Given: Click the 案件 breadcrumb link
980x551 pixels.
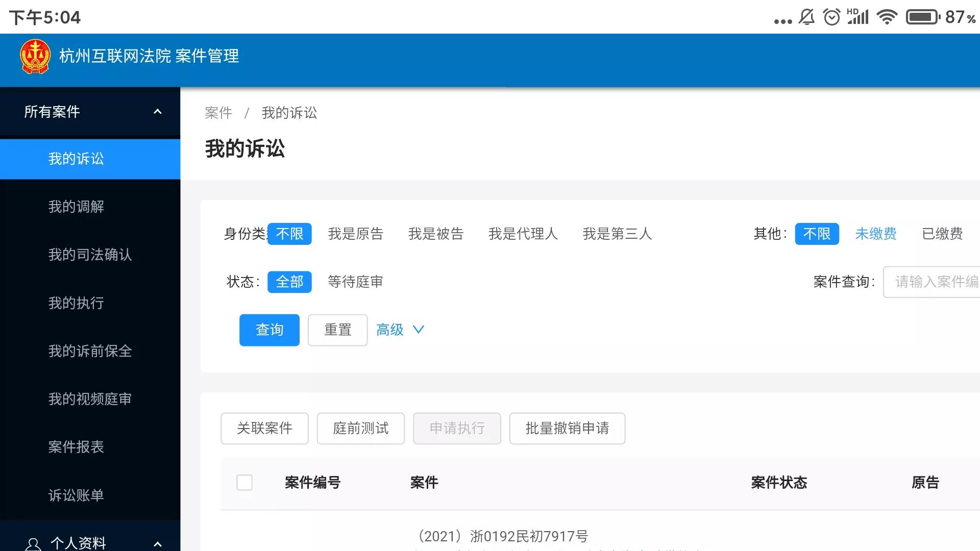Looking at the screenshot, I should [x=218, y=113].
